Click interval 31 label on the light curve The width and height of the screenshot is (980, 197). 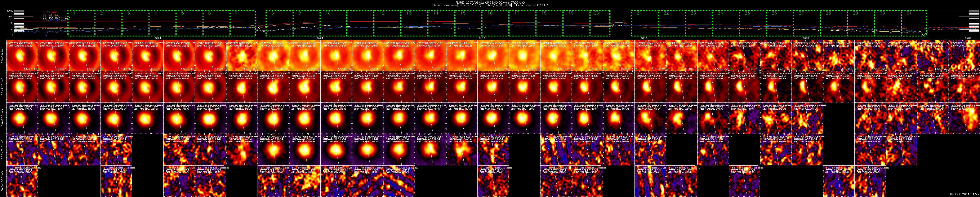[x=909, y=13]
